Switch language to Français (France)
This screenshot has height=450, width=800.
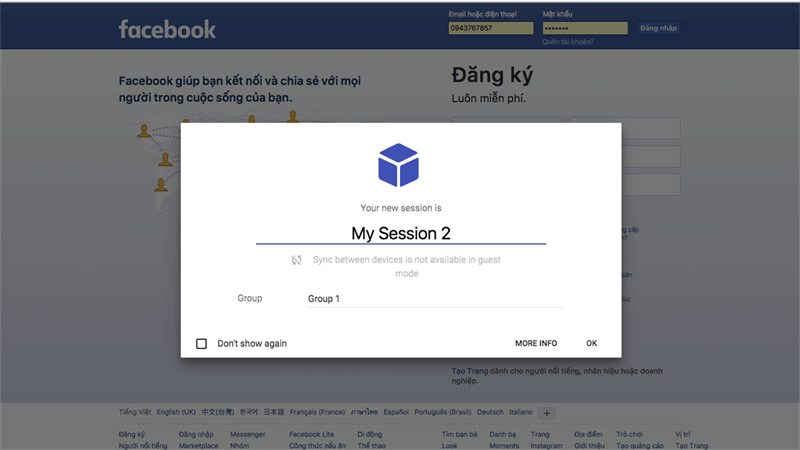point(317,412)
